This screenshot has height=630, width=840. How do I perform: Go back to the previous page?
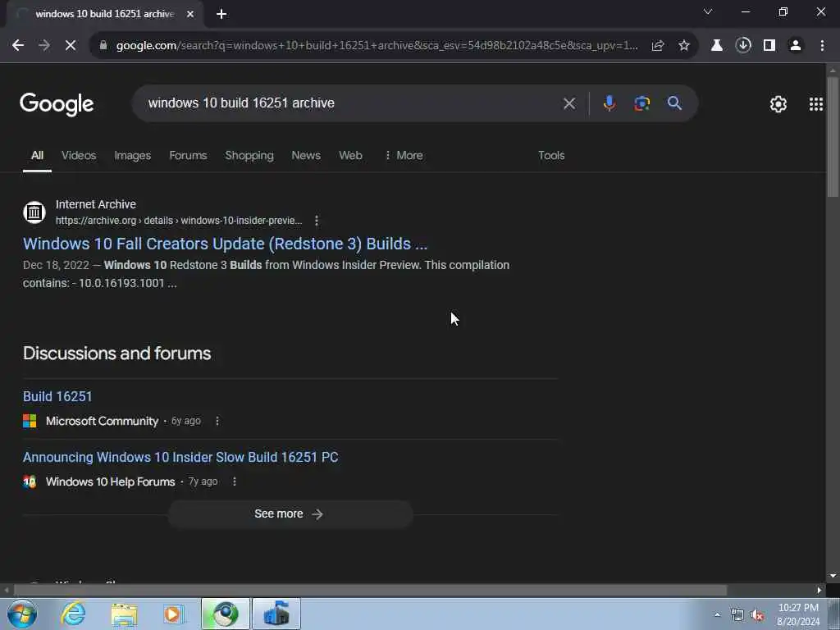[18, 46]
